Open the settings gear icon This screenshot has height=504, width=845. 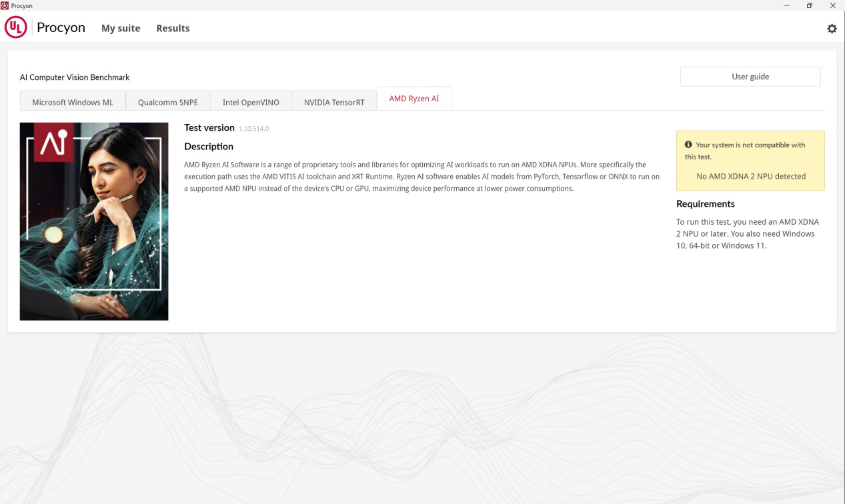(x=832, y=29)
